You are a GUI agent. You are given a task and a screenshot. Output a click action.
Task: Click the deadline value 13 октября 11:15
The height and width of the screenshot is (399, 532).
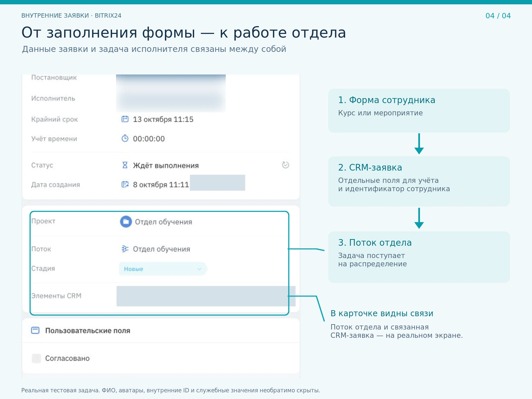[x=163, y=119]
